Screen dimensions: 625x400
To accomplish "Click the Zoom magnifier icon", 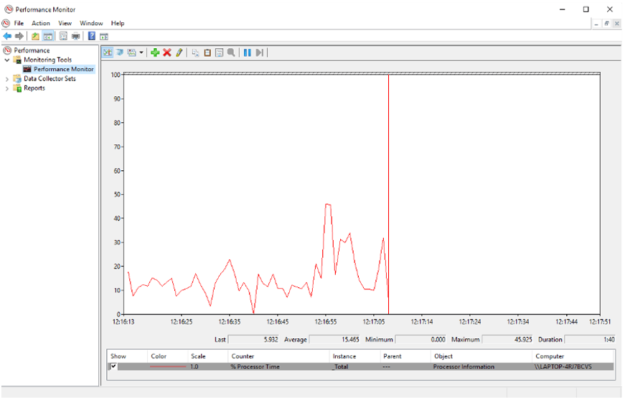I will [x=231, y=53].
